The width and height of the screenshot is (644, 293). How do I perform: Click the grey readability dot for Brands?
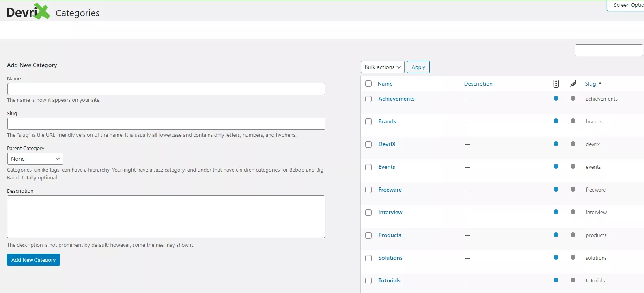[573, 121]
